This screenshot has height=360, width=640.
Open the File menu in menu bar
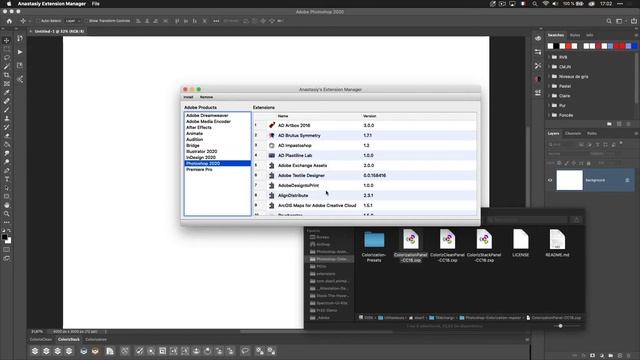tap(96, 4)
